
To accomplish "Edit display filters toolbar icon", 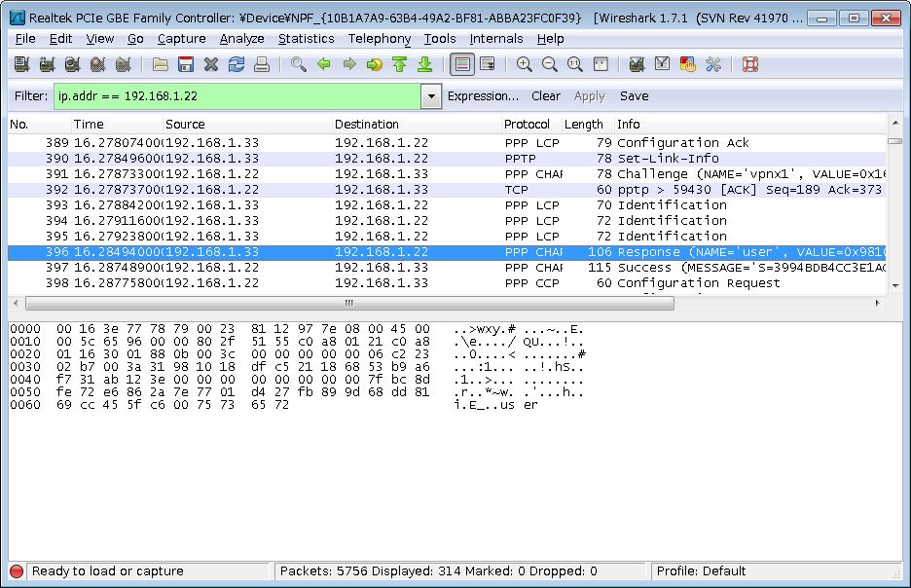I will pos(663,64).
